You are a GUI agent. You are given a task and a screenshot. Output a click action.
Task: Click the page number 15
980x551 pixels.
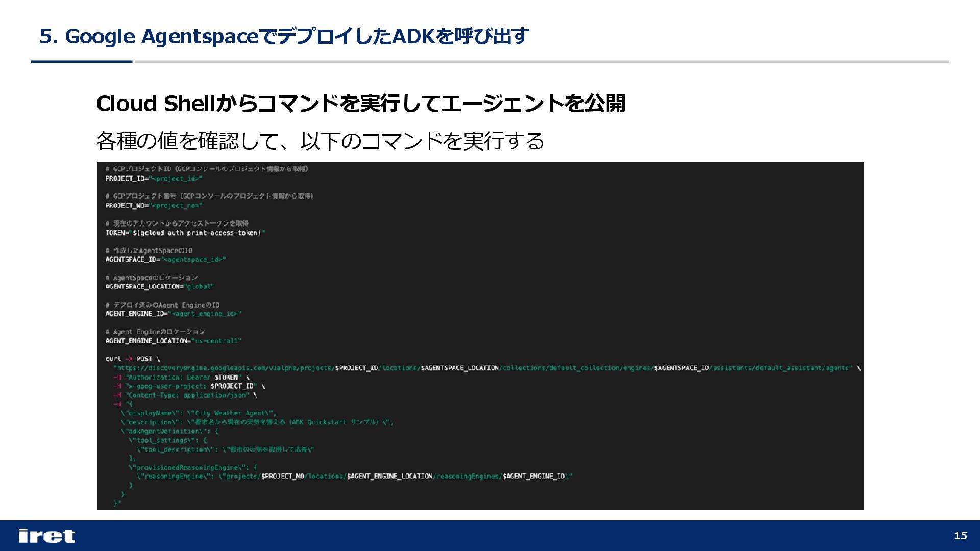[960, 535]
